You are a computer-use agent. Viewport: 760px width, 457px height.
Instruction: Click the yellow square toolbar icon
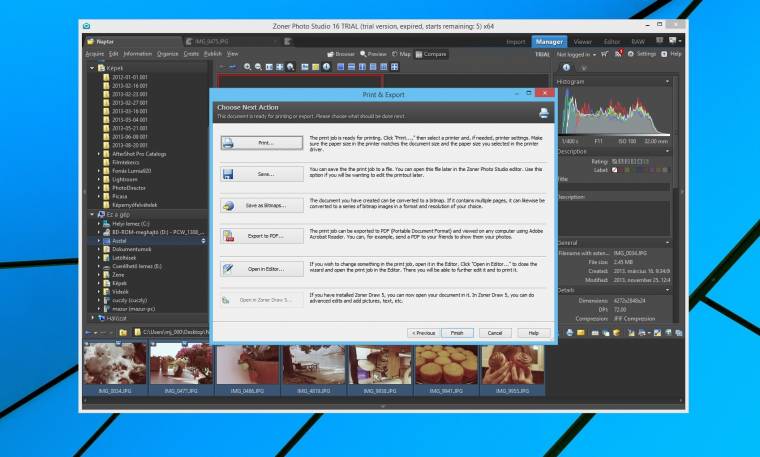[316, 67]
